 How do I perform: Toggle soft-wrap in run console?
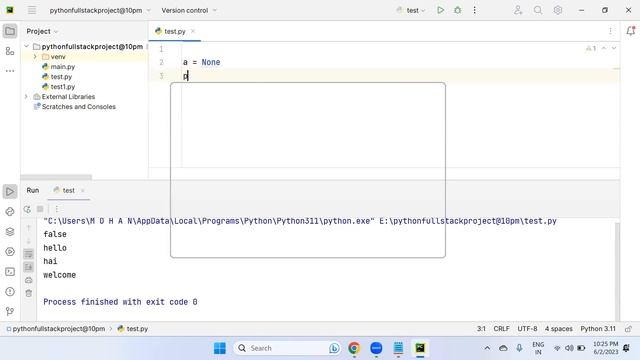click(x=29, y=254)
